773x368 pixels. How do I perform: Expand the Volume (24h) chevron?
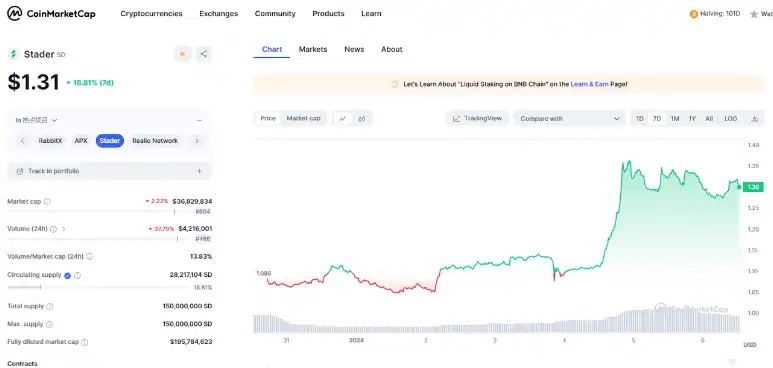click(x=64, y=229)
